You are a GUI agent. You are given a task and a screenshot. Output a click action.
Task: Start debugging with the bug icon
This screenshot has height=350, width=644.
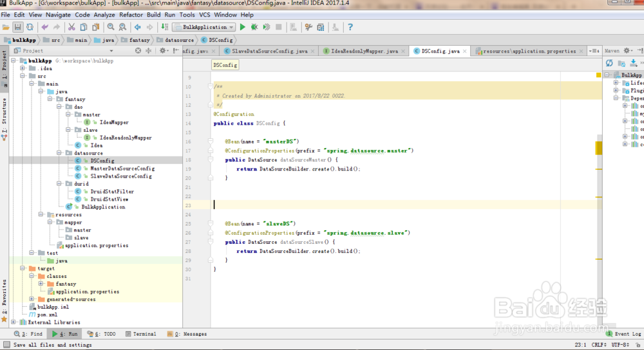point(254,27)
